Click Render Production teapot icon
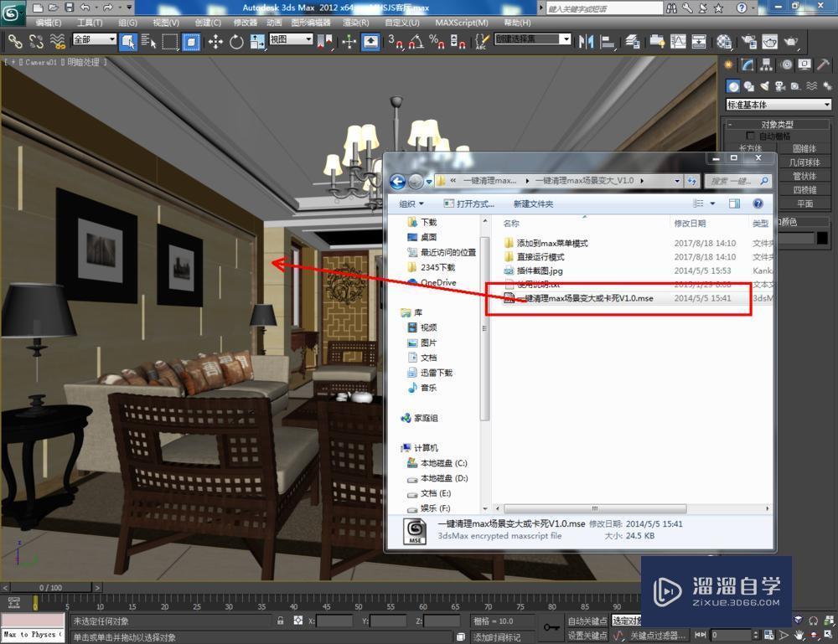 [x=791, y=42]
